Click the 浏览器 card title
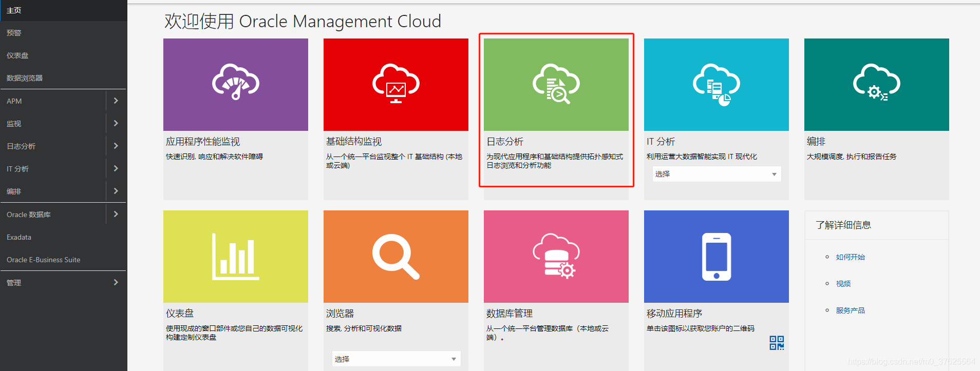 340,314
